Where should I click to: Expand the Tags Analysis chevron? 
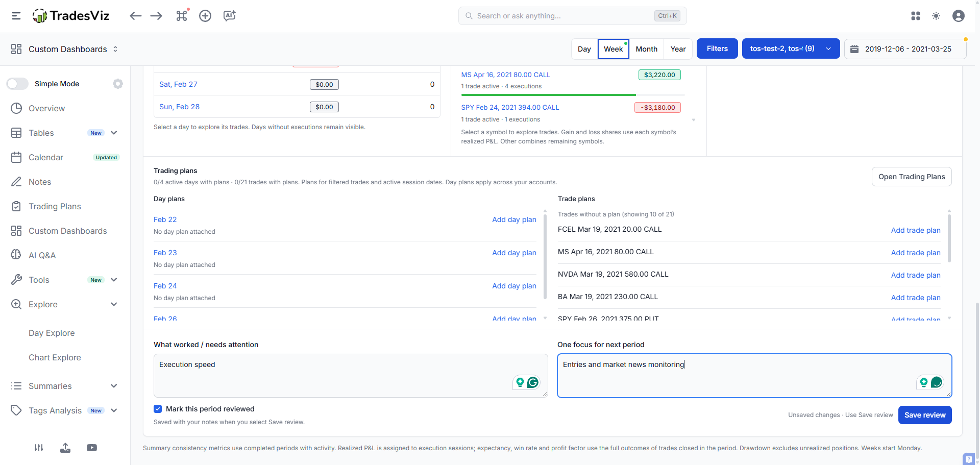[114, 410]
